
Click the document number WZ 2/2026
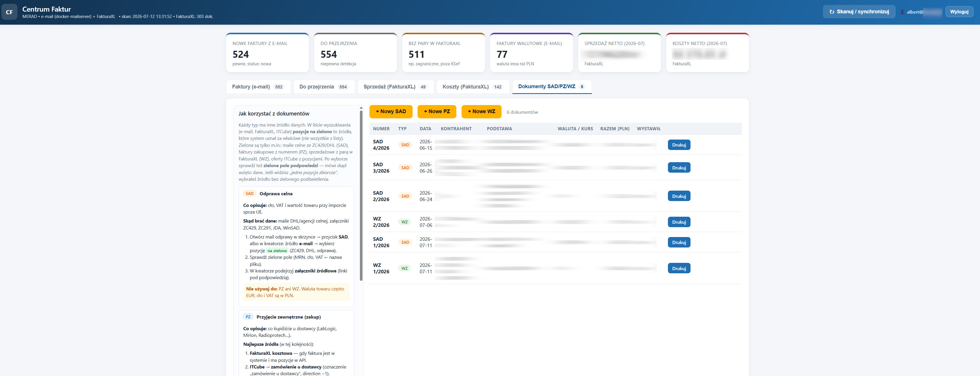[381, 222]
